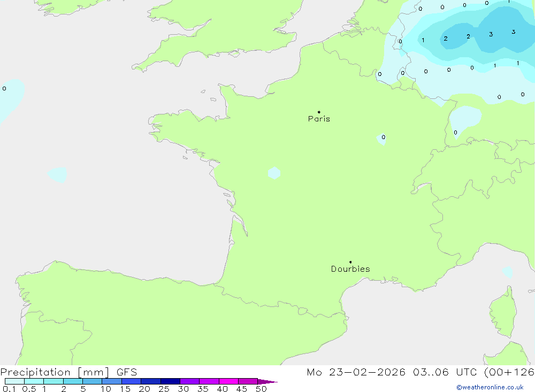This screenshot has width=535, height=392.
Task: Click the Paris city label
Action: pyautogui.click(x=319, y=119)
